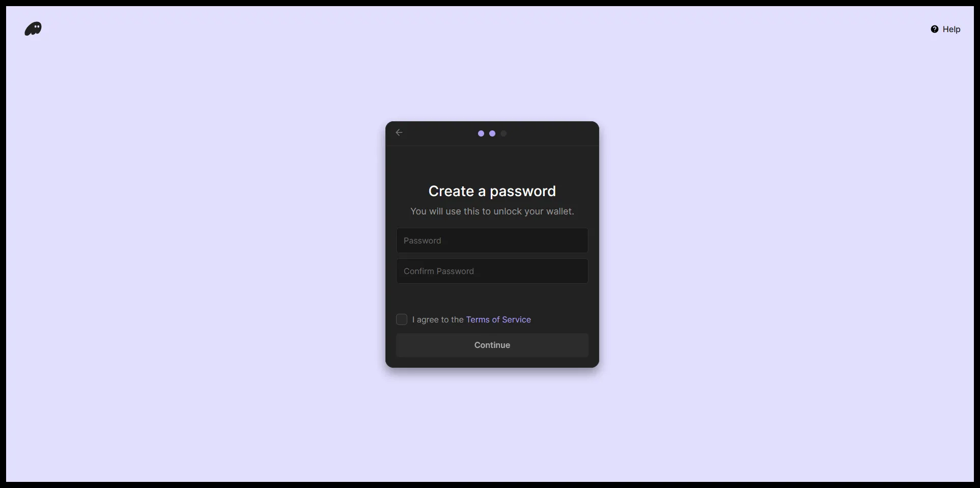
Task: Select the second purple progress dot
Action: click(x=492, y=133)
